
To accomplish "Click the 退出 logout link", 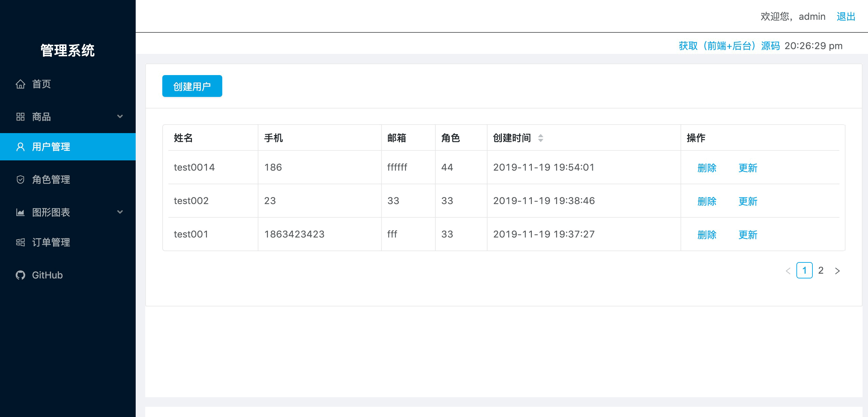I will click(x=846, y=16).
